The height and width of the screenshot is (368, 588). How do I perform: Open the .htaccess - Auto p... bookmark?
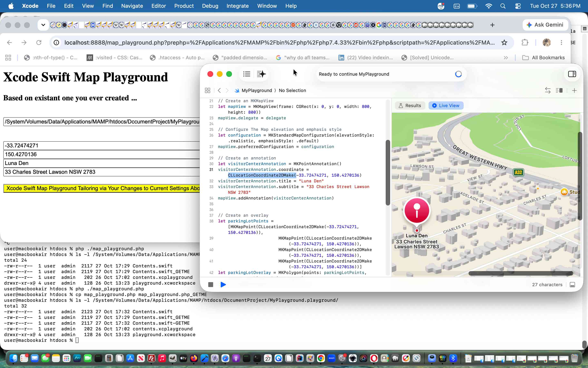click(177, 58)
